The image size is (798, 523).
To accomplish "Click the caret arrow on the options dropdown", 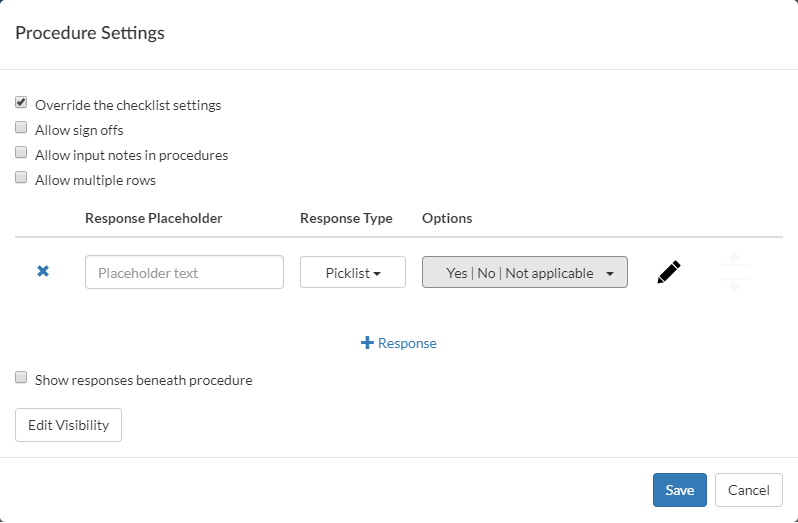I will 610,274.
